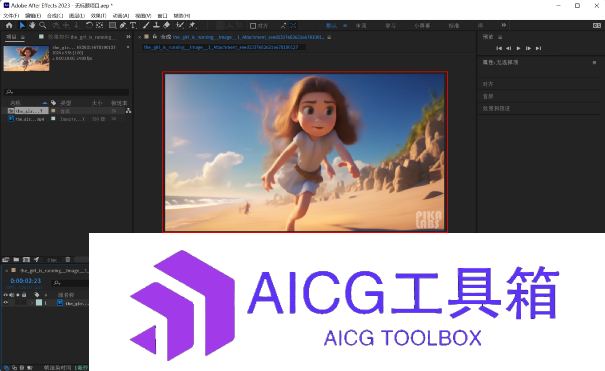Choose the Pen tool

click(x=123, y=25)
